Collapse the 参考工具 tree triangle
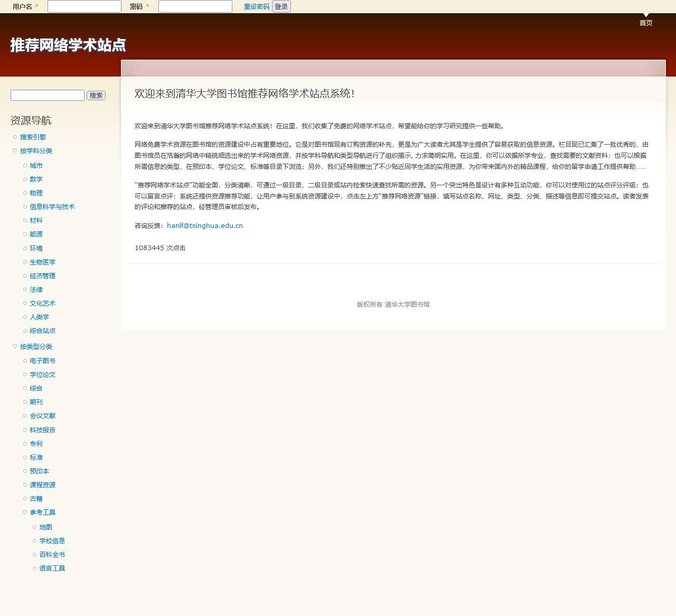Viewport: 676px width, 616px height. pyautogui.click(x=25, y=513)
